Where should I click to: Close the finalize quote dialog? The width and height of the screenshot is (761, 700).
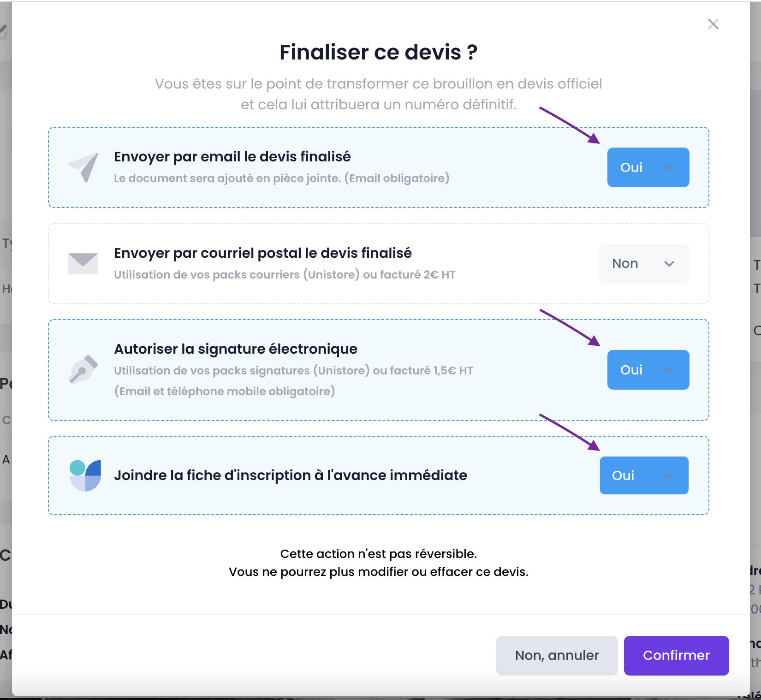713,24
